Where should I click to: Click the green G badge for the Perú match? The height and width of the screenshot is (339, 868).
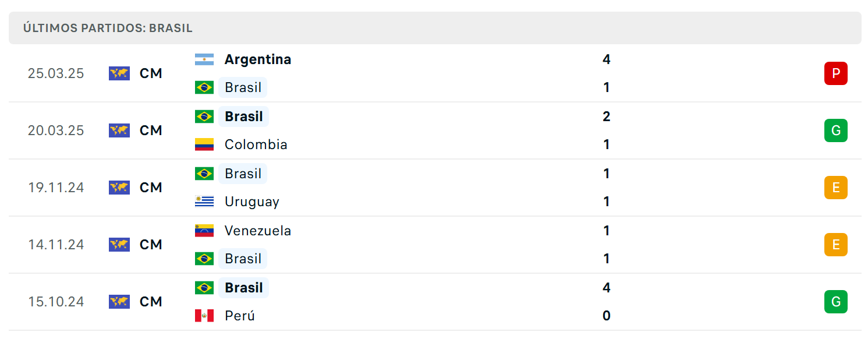click(x=836, y=302)
